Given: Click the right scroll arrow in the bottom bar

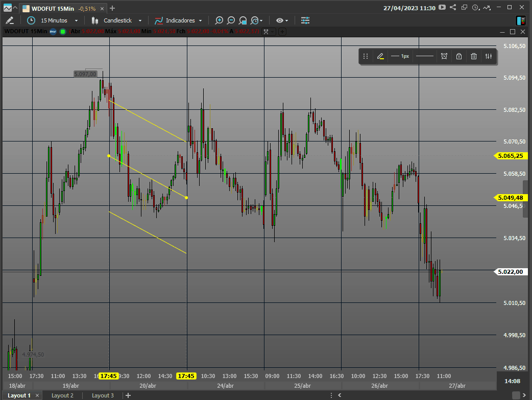Looking at the screenshot, I should [524, 395].
